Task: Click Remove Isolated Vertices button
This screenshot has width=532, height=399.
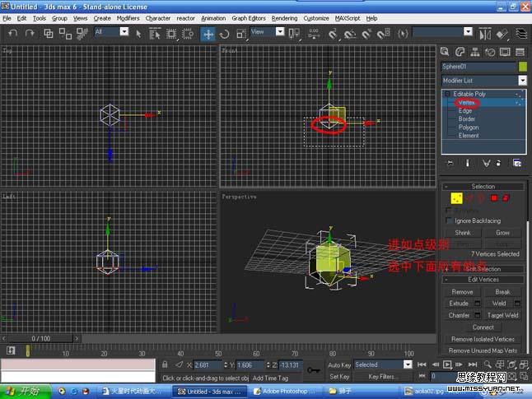Action: coord(483,339)
